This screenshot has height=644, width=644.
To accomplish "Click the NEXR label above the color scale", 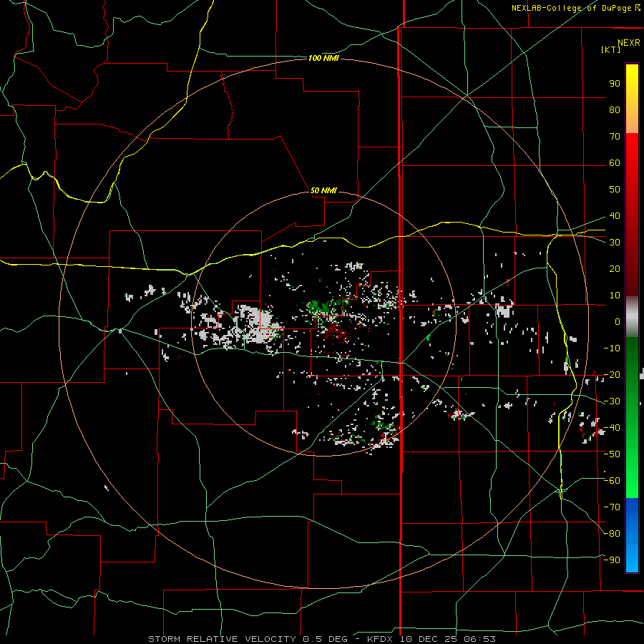I will point(628,43).
